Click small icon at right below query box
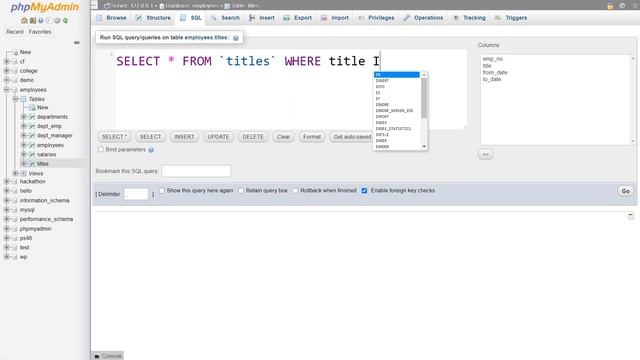This screenshot has width=640, height=360. point(631,216)
